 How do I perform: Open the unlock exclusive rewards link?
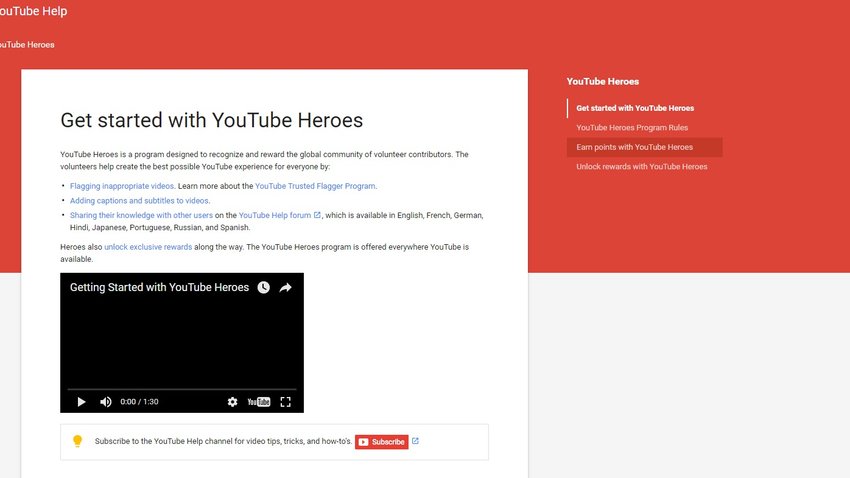point(148,247)
